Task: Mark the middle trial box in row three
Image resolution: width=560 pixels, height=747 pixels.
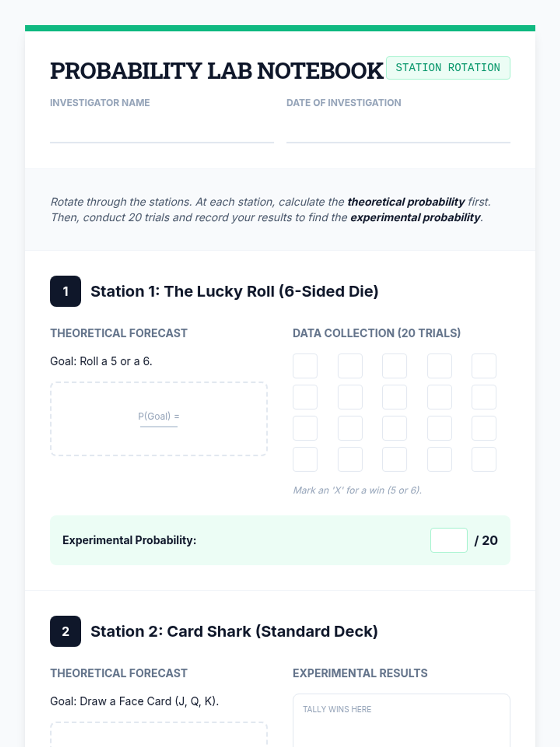Action: pyautogui.click(x=394, y=428)
